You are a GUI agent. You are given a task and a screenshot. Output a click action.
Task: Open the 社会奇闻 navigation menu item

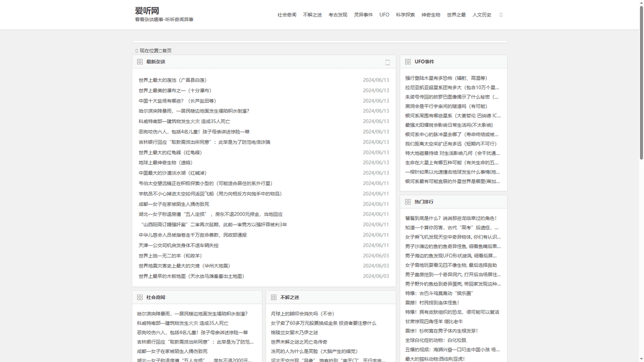click(287, 15)
